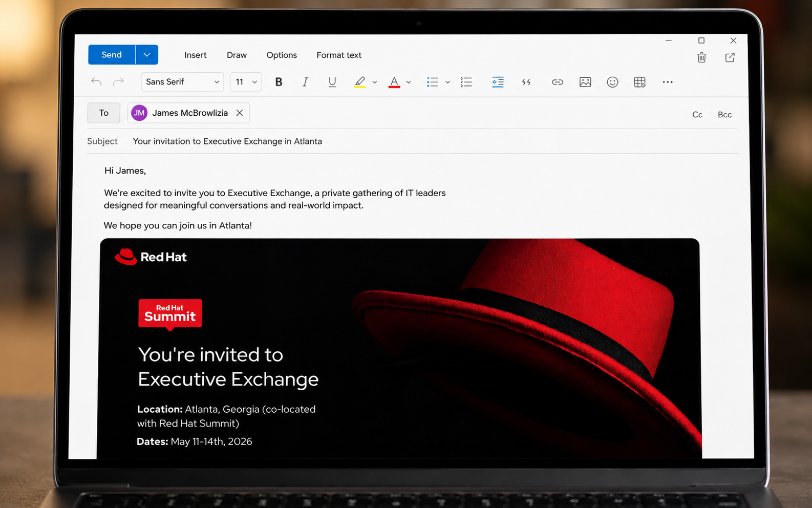Redo the last action
This screenshot has height=508, width=812.
coord(118,82)
